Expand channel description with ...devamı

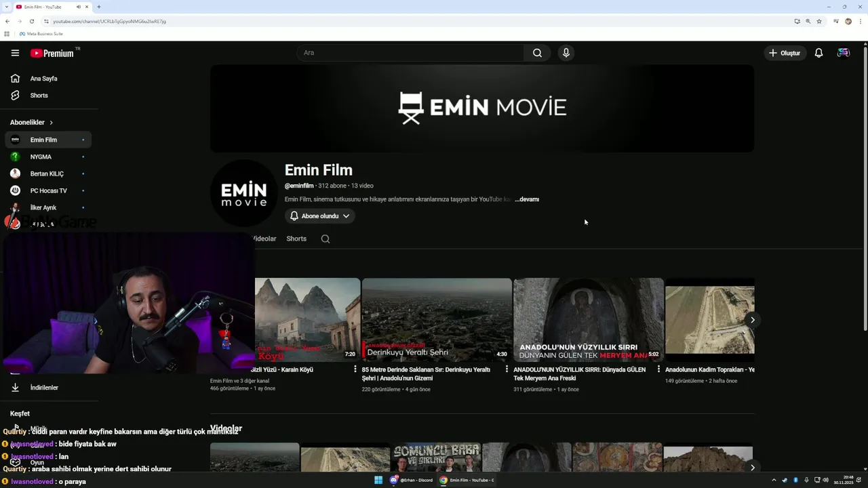(527, 199)
